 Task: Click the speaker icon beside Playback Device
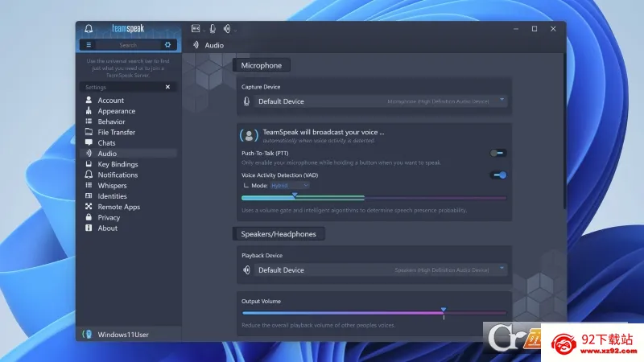point(246,269)
